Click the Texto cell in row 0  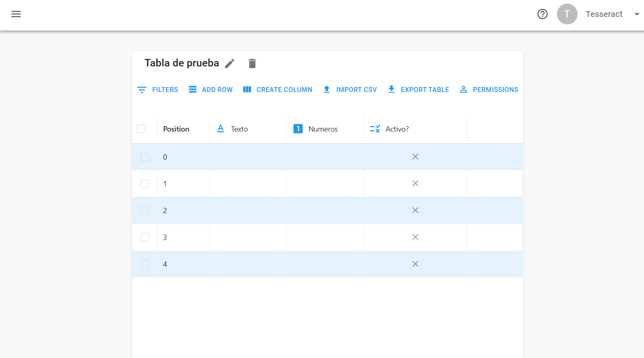tap(248, 157)
